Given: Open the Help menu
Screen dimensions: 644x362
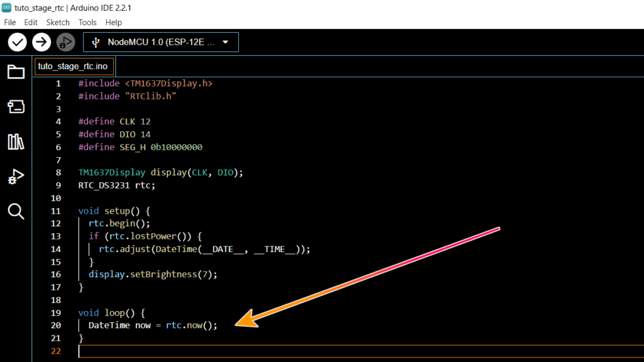Looking at the screenshot, I should (x=113, y=22).
